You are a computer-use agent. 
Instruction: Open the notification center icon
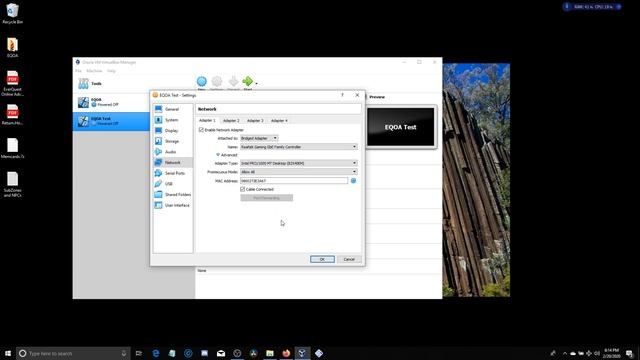click(630, 353)
